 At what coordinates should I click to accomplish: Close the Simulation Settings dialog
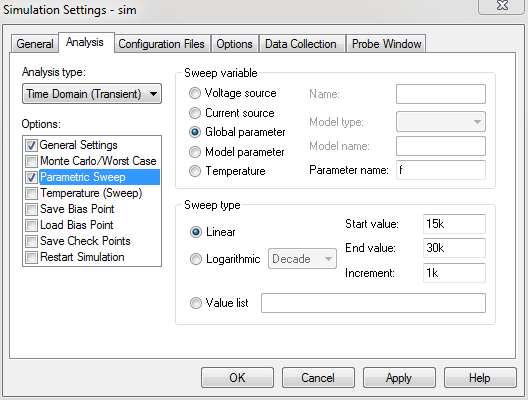pos(502,6)
